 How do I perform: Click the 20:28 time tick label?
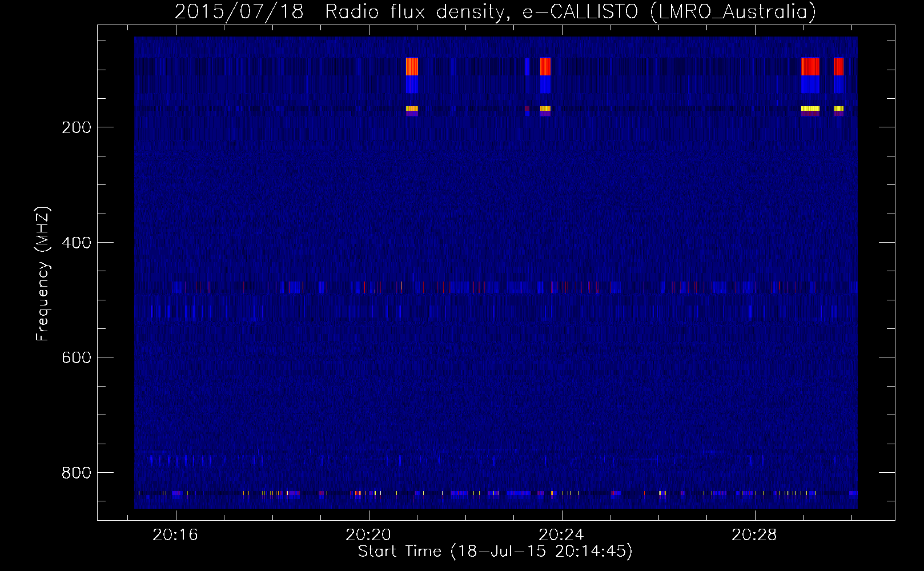pyautogui.click(x=754, y=534)
